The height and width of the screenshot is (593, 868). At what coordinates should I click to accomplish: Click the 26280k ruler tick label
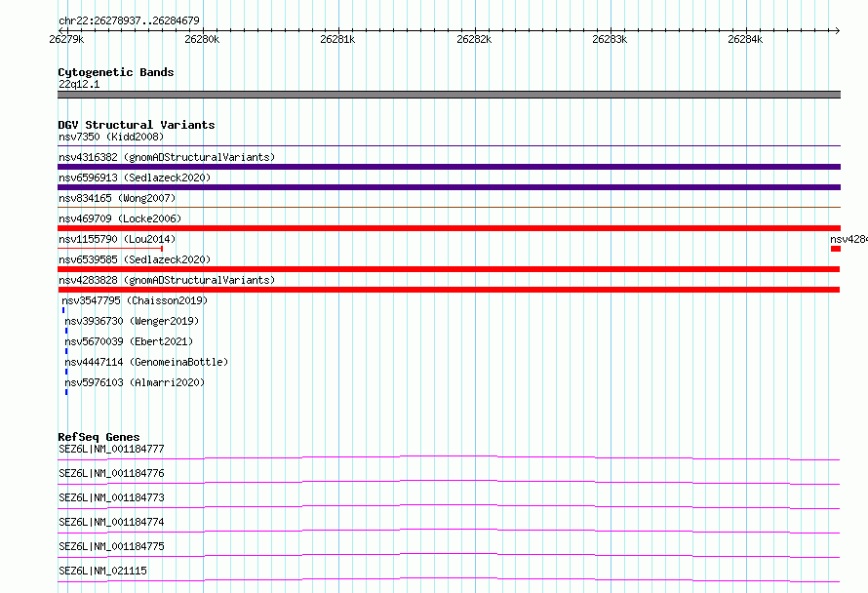tap(202, 39)
